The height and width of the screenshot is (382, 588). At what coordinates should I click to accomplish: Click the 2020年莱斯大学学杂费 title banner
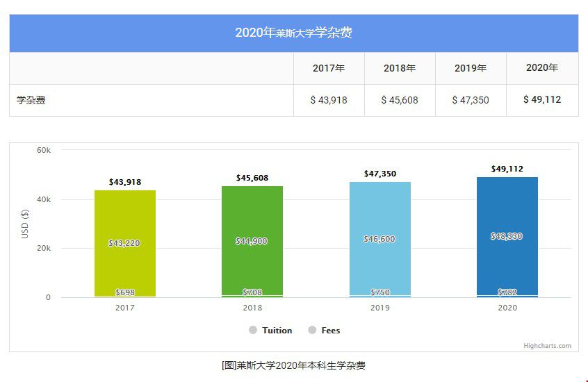pos(293,33)
